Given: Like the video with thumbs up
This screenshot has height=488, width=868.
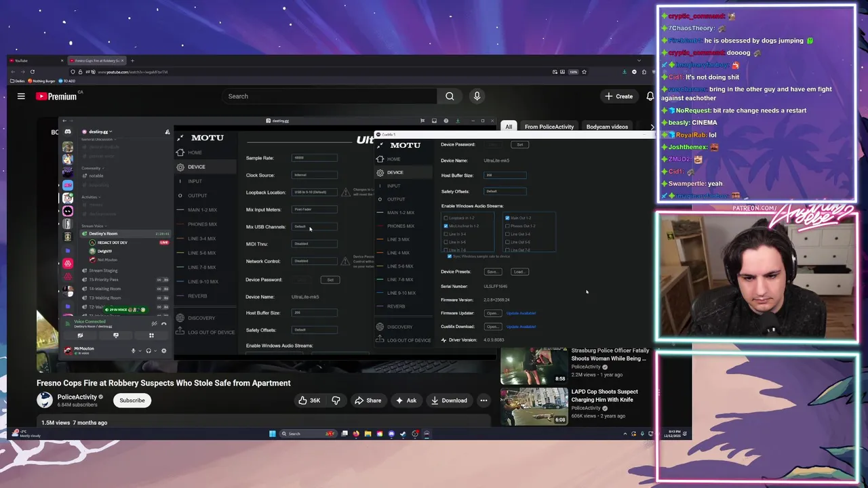Looking at the screenshot, I should coord(309,401).
